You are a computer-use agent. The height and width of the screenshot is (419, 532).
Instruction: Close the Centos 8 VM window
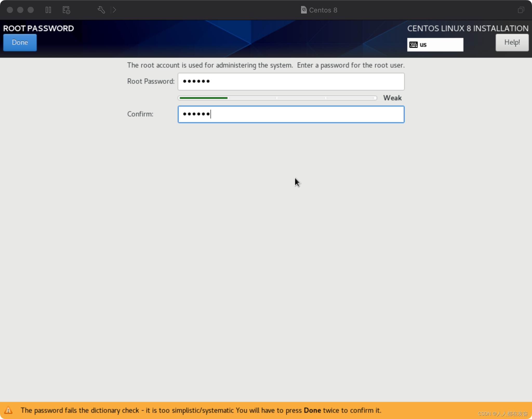click(10, 10)
